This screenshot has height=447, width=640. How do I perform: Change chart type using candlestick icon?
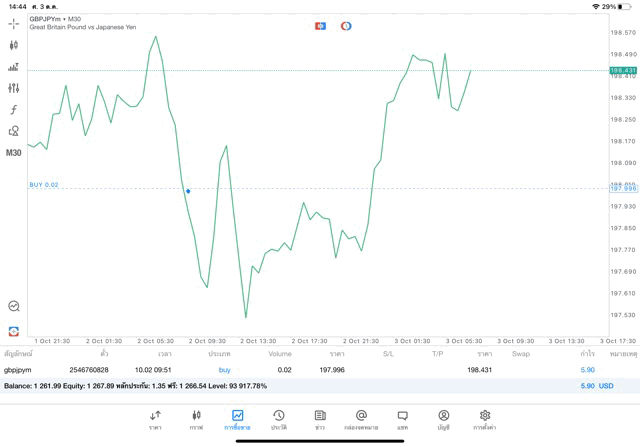coord(13,45)
